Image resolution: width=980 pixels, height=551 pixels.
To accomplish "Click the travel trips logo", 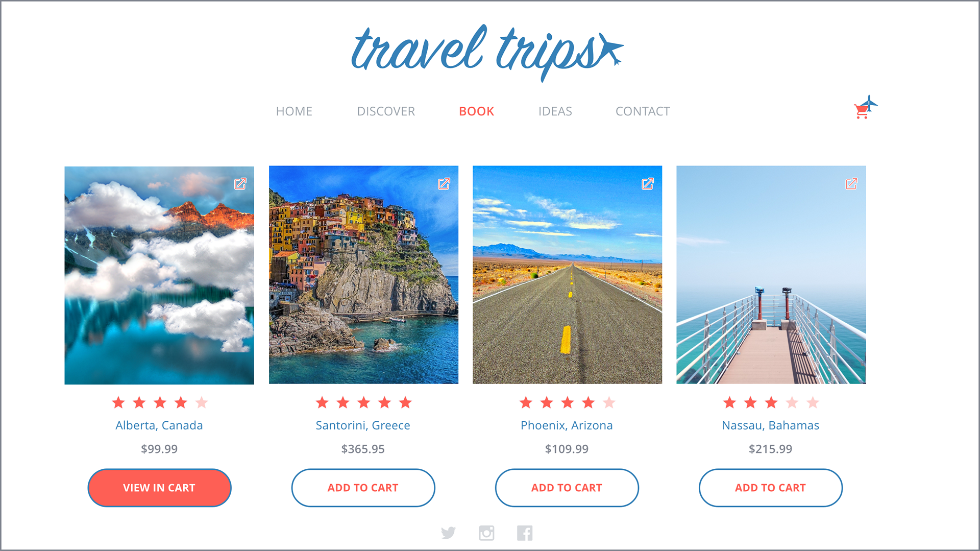I will pos(487,51).
